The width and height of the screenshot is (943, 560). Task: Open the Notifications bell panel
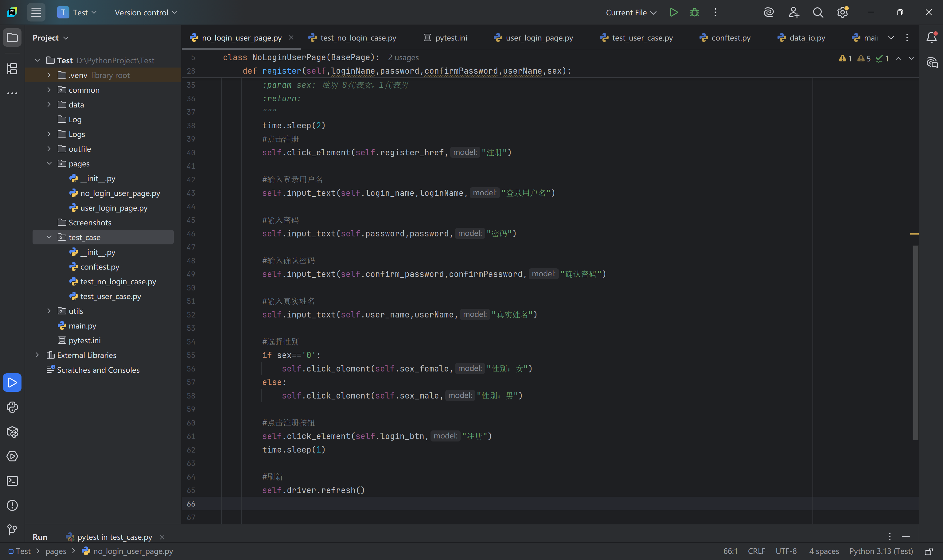click(931, 37)
